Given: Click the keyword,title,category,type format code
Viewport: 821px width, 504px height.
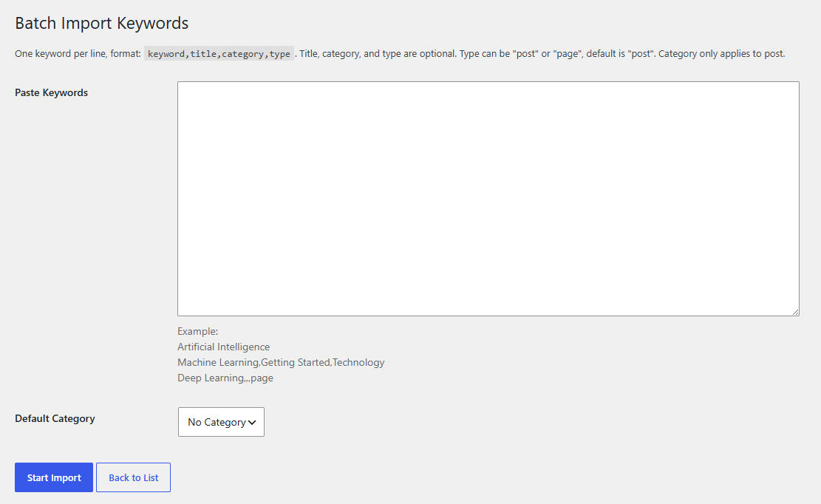Looking at the screenshot, I should click(x=219, y=54).
